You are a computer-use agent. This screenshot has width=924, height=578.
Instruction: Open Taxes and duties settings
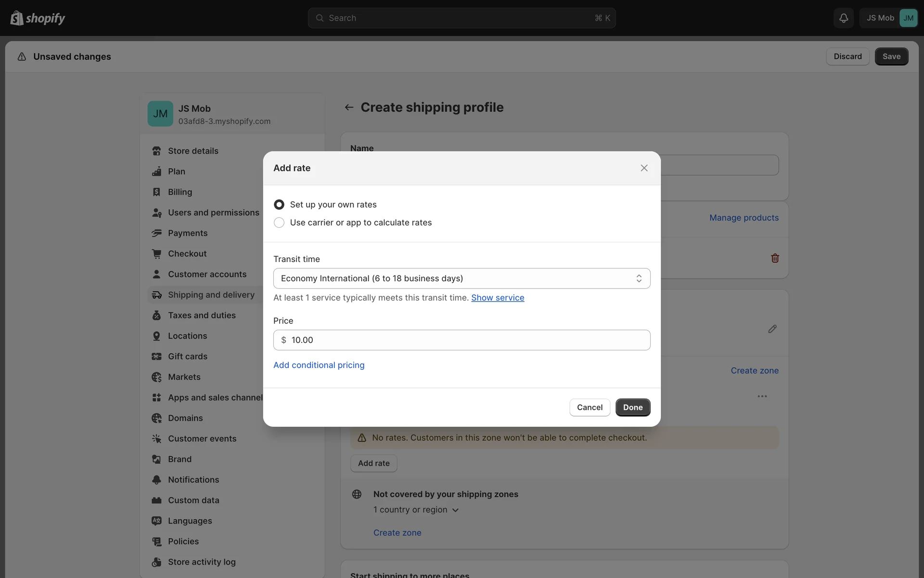pos(202,315)
